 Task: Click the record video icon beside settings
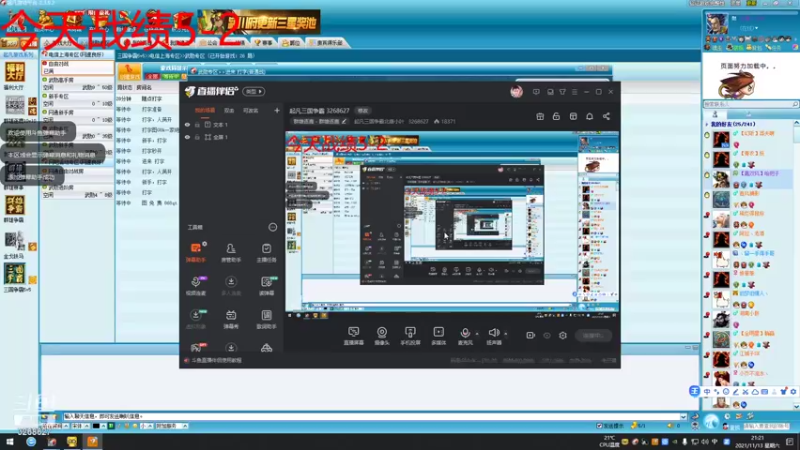pos(531,335)
